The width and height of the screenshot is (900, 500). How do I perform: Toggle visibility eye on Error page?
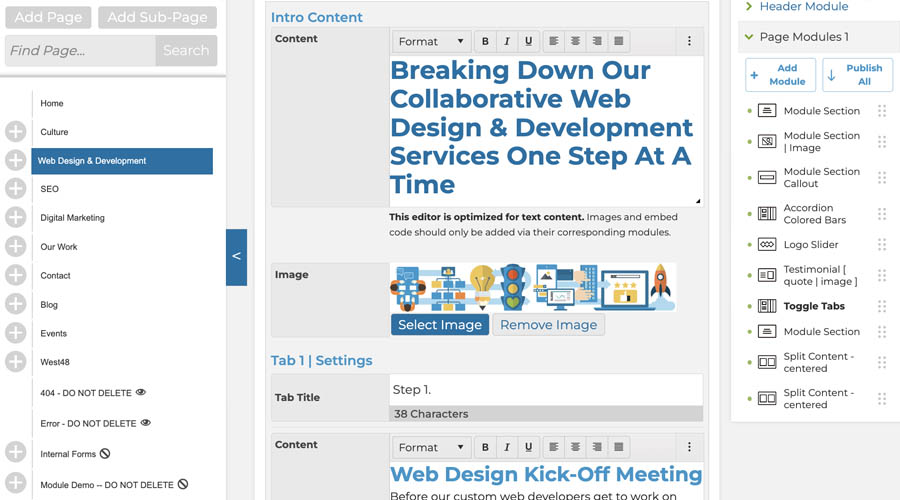click(146, 423)
